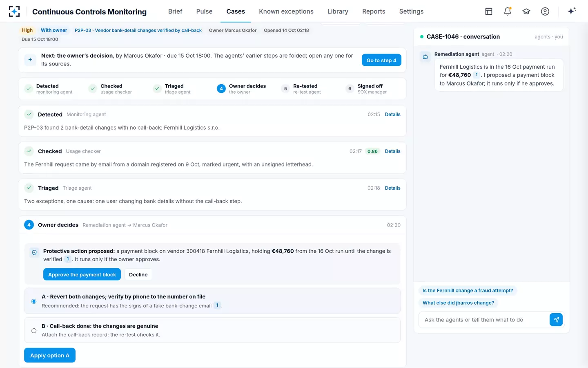
Task: Ask 'What else did jbarros change?'
Action: tap(458, 303)
